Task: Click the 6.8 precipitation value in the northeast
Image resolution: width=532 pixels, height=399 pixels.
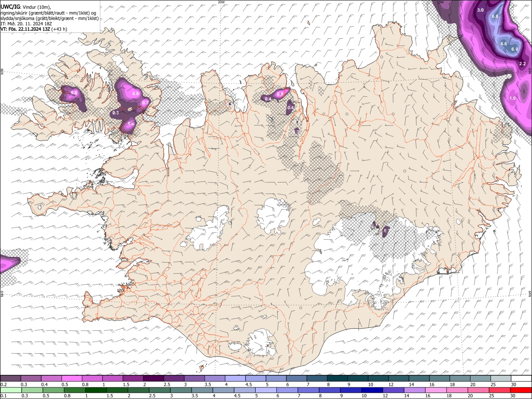Action: (495, 16)
